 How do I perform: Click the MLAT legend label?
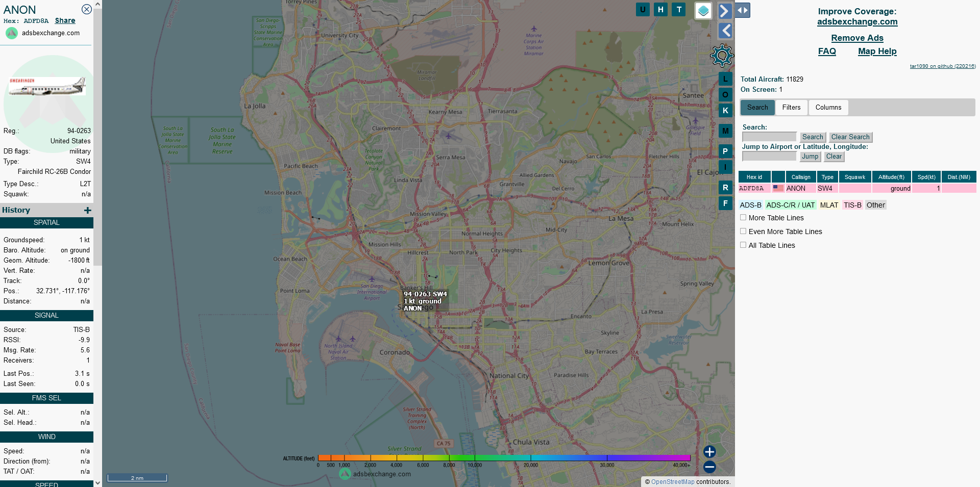(829, 205)
